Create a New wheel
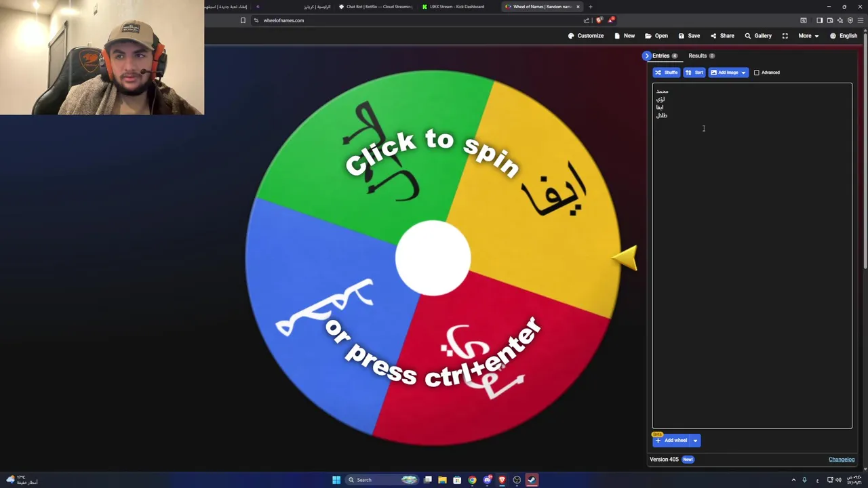The height and width of the screenshot is (488, 868). click(x=625, y=36)
